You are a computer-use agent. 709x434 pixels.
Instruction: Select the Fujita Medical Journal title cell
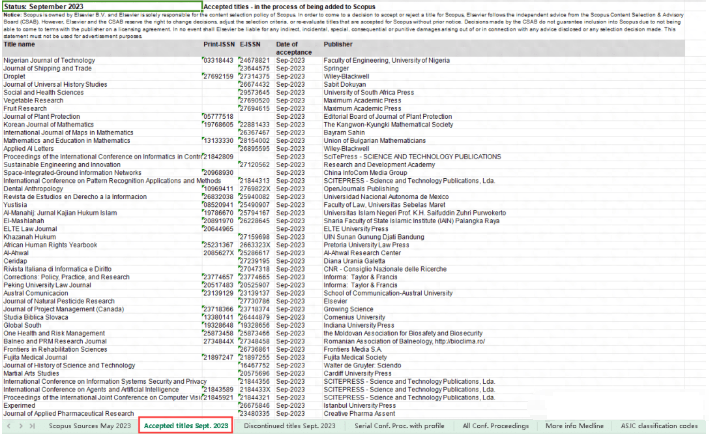(x=35, y=358)
